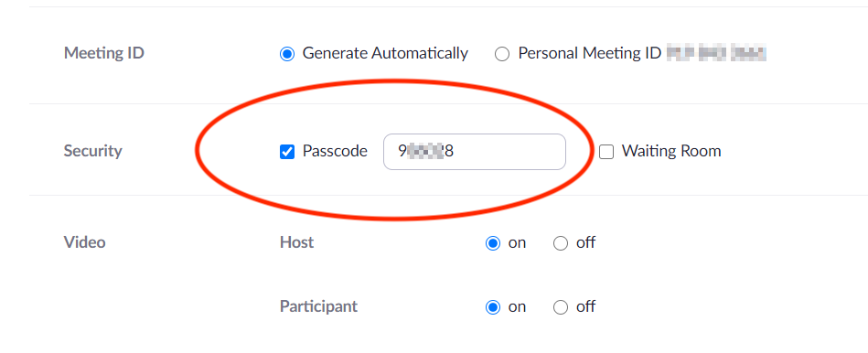Click the 'Generate Automatically' label text
The width and height of the screenshot is (868, 353).
[x=385, y=54]
